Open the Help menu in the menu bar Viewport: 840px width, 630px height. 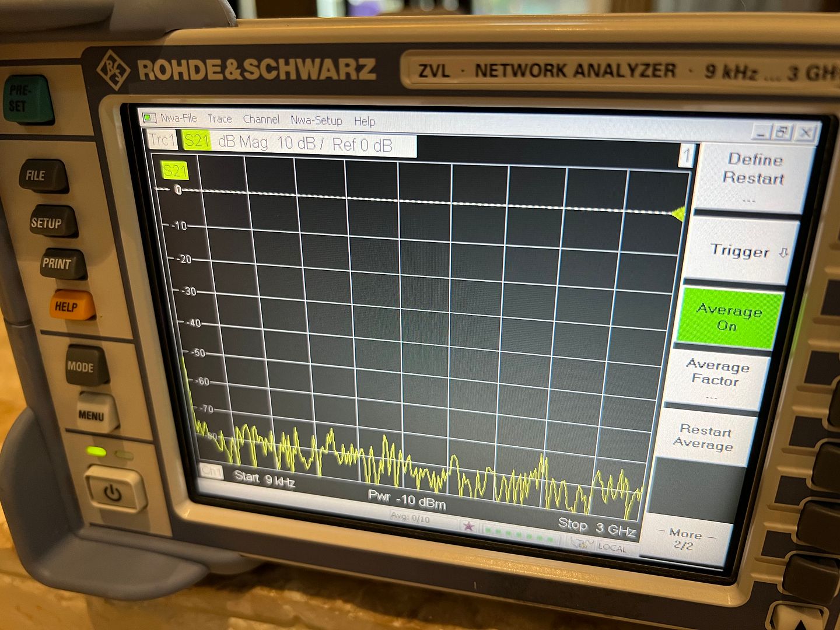[x=365, y=121]
